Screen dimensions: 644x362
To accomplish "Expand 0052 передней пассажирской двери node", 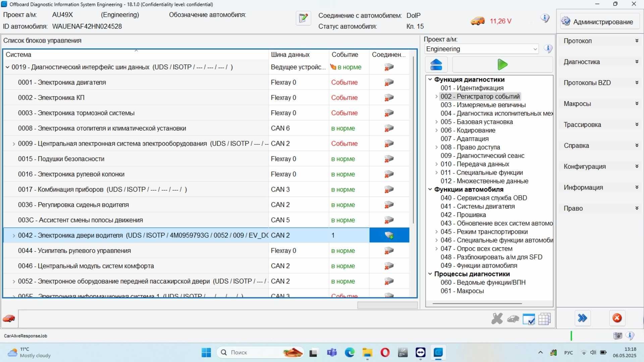I will (14, 281).
